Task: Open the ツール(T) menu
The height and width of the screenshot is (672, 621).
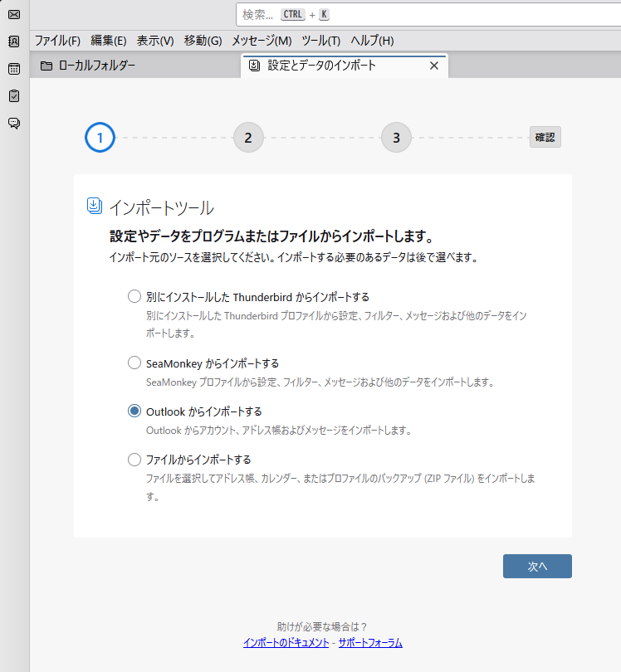Action: pos(320,41)
